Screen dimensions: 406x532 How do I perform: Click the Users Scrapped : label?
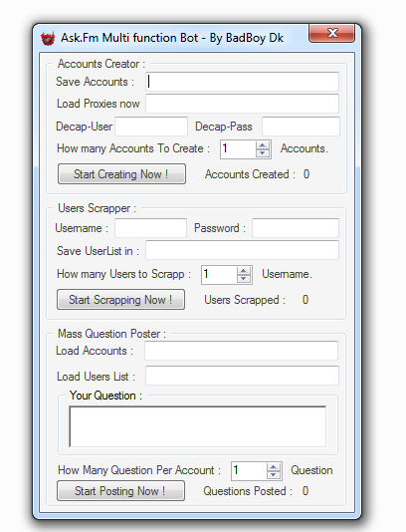245,300
